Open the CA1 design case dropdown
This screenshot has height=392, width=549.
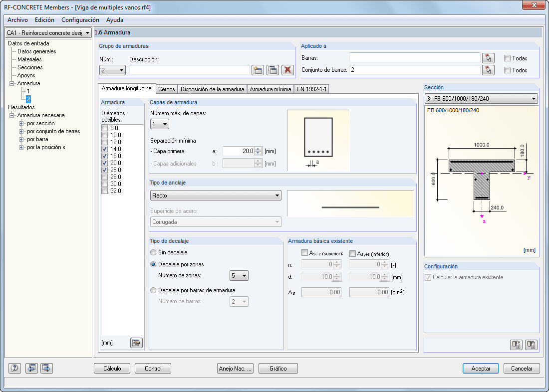(x=48, y=33)
